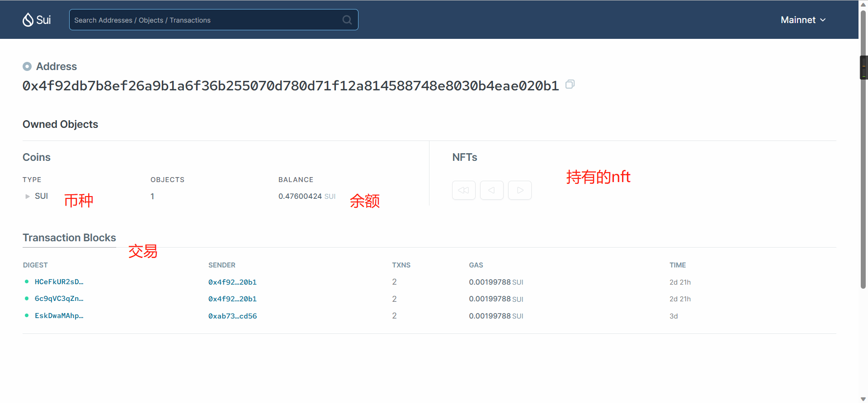Open transaction digest HCeFkUR2sD
The image size is (868, 403).
point(59,282)
